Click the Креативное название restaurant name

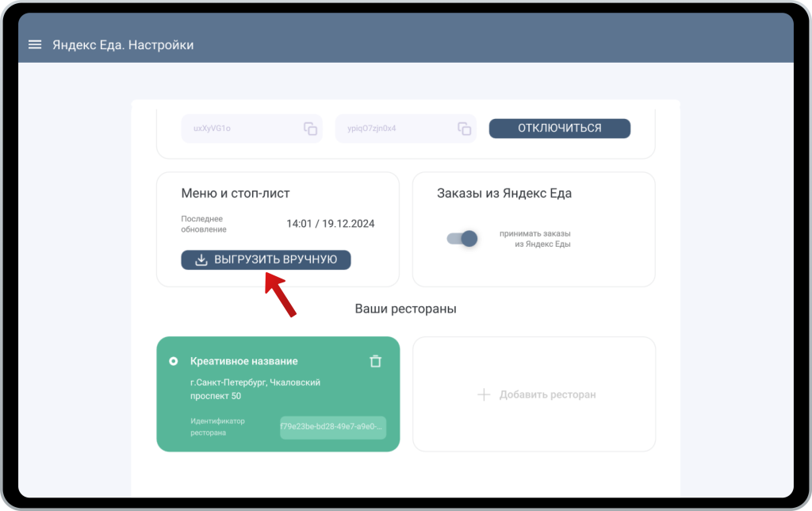click(x=244, y=361)
